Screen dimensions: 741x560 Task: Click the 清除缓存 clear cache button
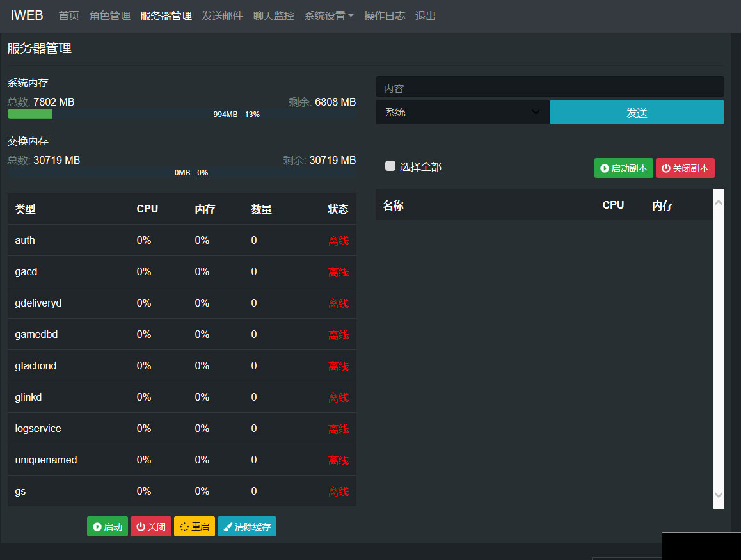pos(247,527)
